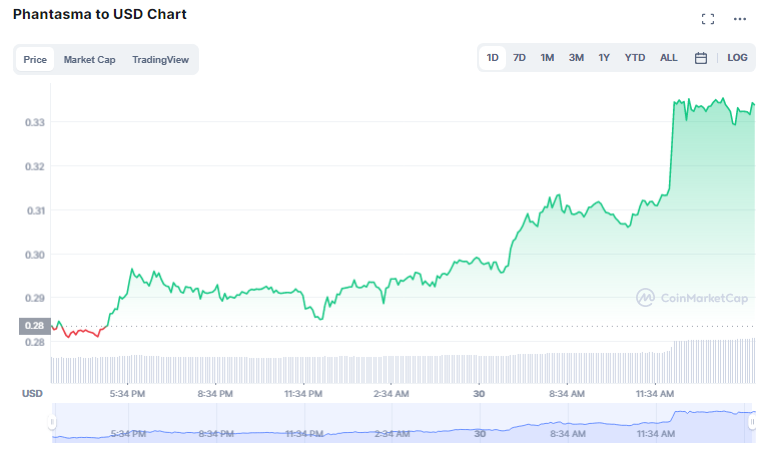The height and width of the screenshot is (452, 774).
Task: Select the 3M time range
Action: (576, 58)
